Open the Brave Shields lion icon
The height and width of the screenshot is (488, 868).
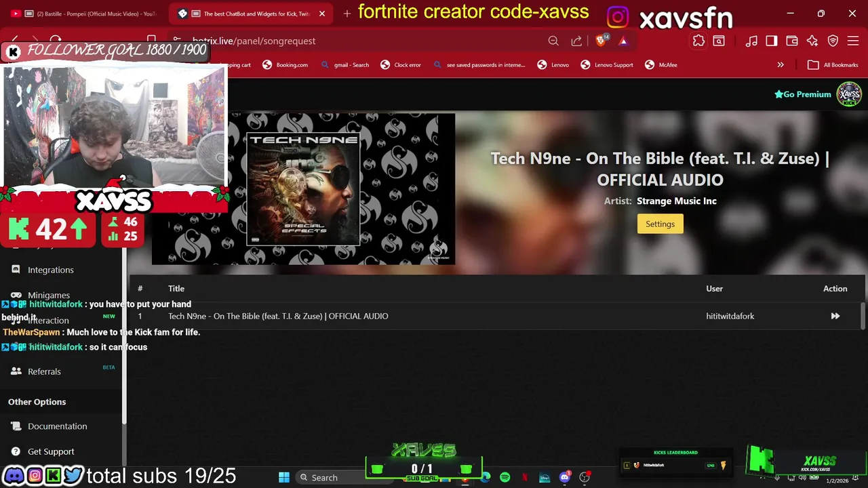(601, 41)
